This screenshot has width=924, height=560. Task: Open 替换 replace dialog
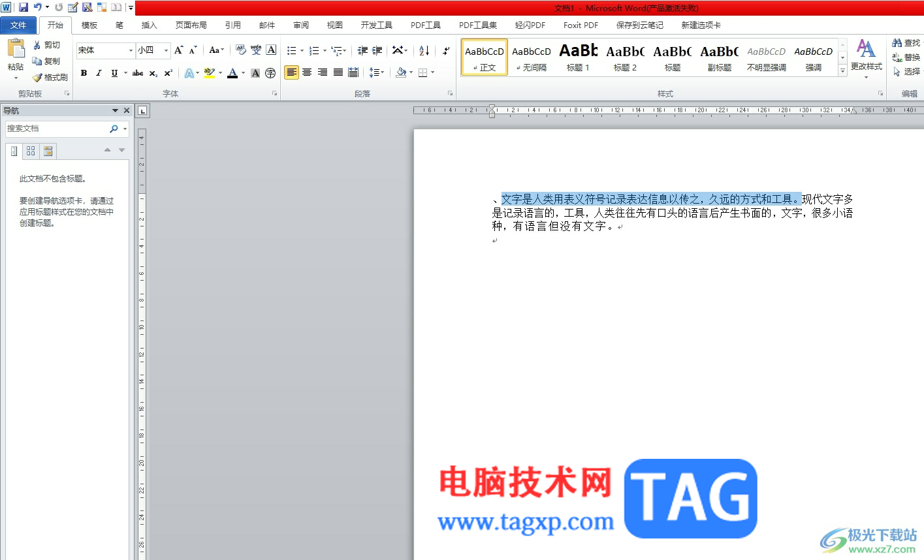(x=906, y=57)
